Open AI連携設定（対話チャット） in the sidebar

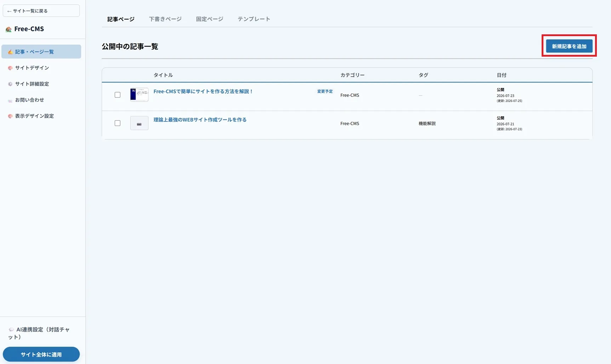point(41,333)
